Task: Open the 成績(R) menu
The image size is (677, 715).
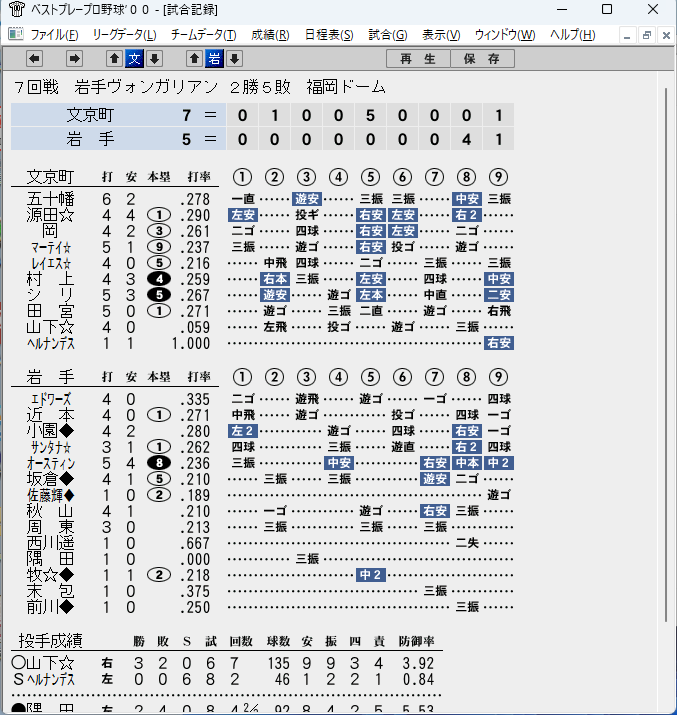Action: click(x=270, y=35)
